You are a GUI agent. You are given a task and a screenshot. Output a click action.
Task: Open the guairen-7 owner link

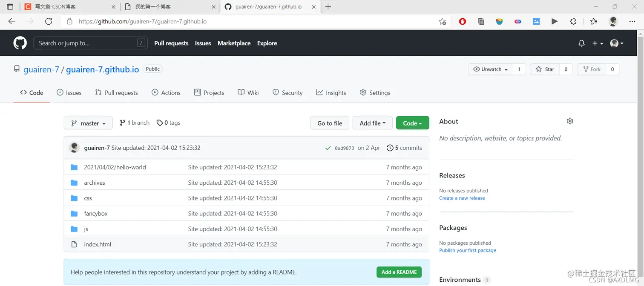(41, 70)
